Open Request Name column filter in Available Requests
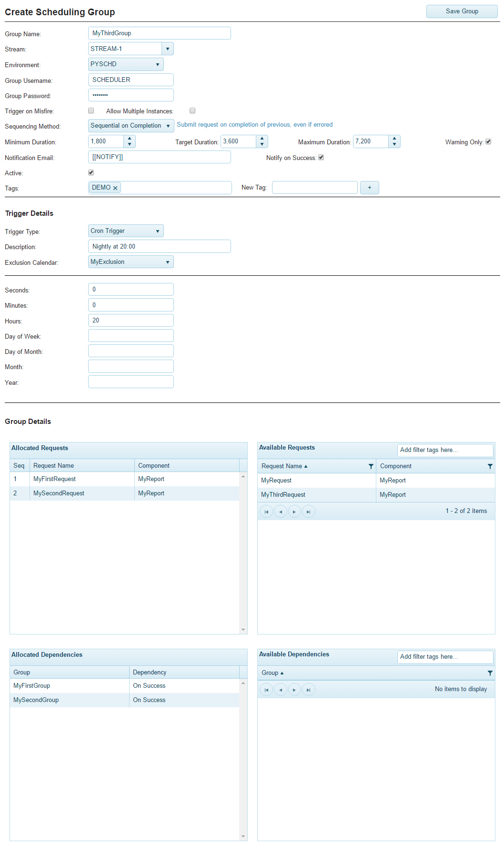 [371, 466]
